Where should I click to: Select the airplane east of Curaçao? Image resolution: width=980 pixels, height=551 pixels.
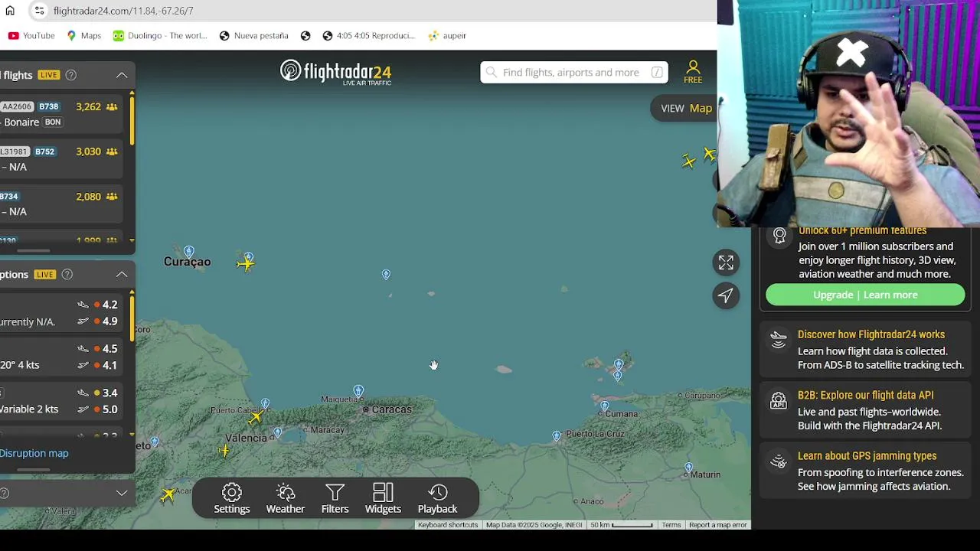pyautogui.click(x=246, y=264)
